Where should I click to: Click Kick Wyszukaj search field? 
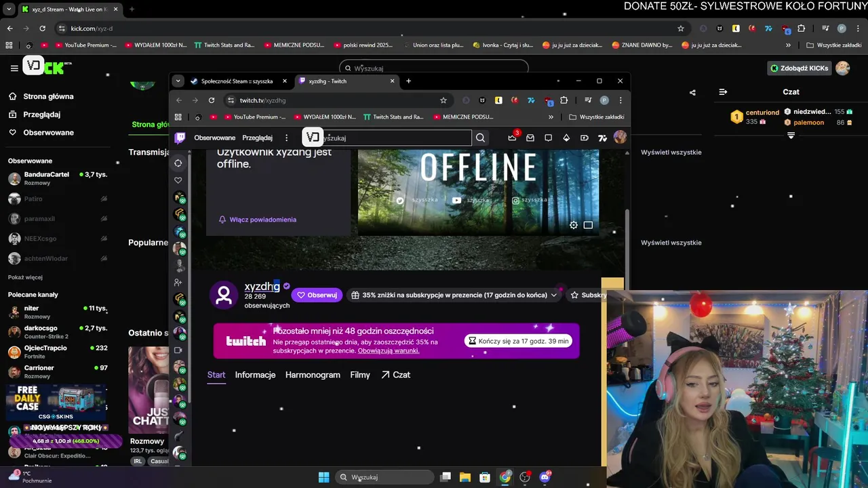433,68
